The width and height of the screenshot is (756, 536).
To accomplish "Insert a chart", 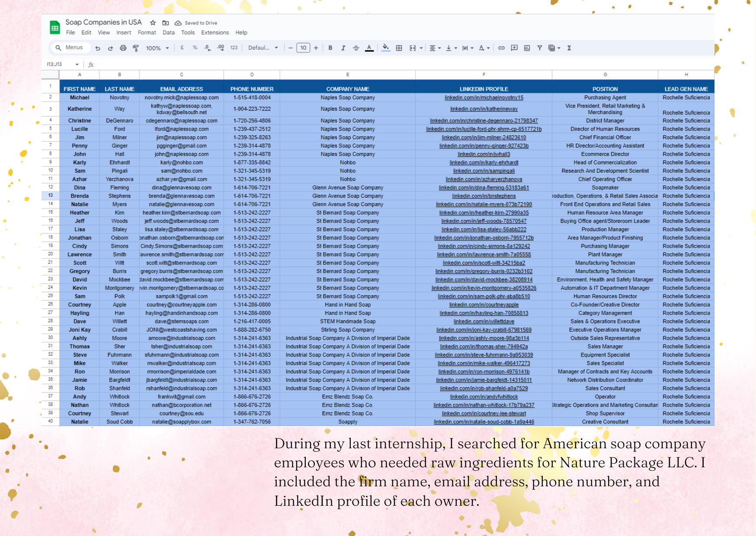I will tap(527, 48).
